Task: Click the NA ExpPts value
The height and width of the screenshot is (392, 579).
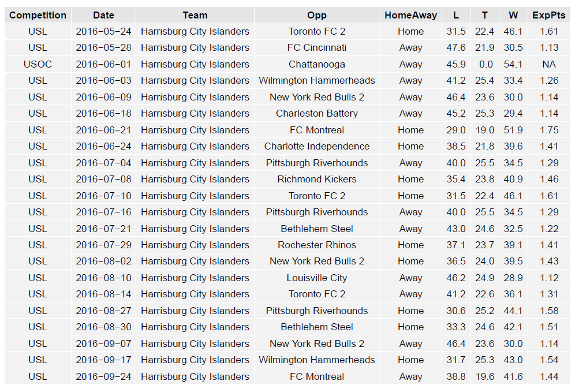Action: 549,64
